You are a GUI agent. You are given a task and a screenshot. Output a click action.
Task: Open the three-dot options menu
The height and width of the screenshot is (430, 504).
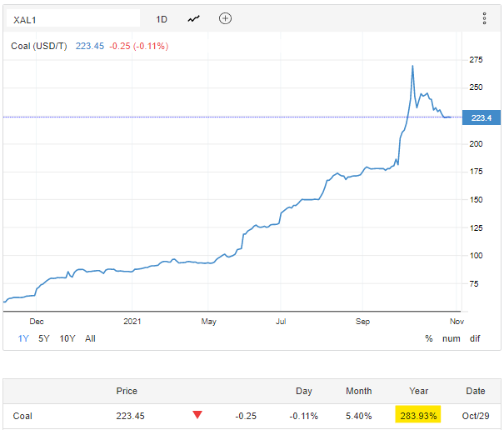pyautogui.click(x=484, y=18)
